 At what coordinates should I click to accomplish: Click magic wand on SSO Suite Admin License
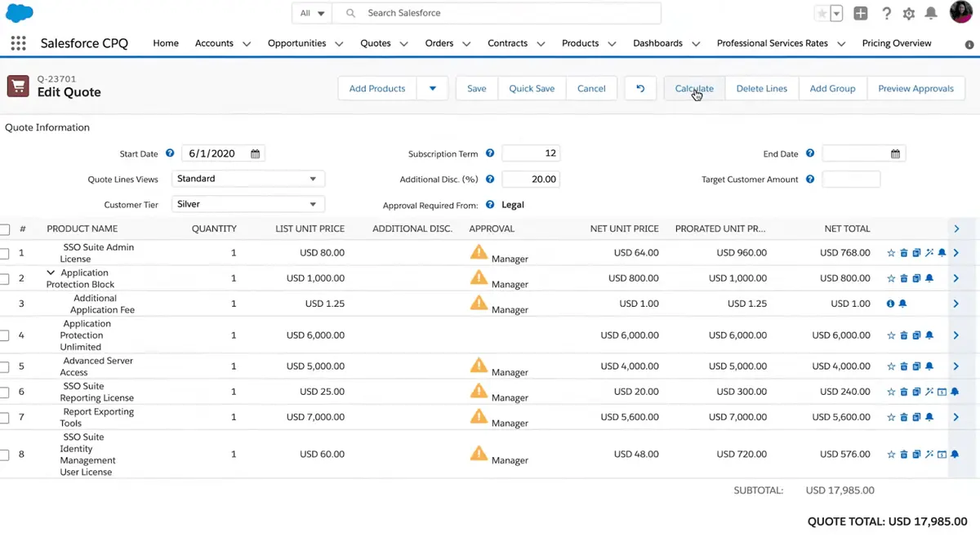click(929, 253)
